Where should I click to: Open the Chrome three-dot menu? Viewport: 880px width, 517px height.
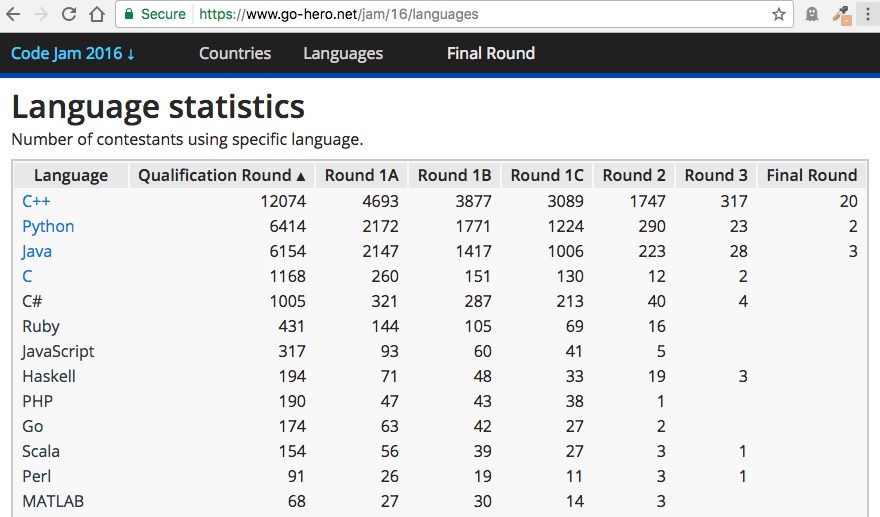point(868,14)
